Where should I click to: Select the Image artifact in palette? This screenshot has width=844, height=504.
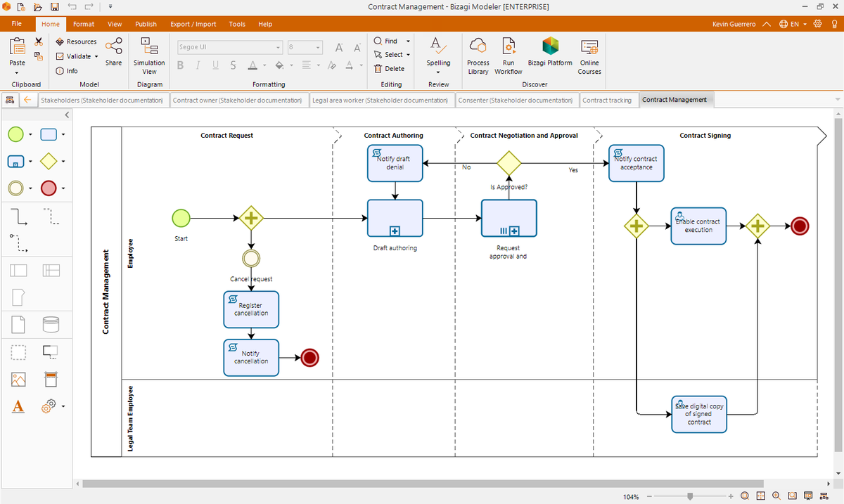pos(18,379)
